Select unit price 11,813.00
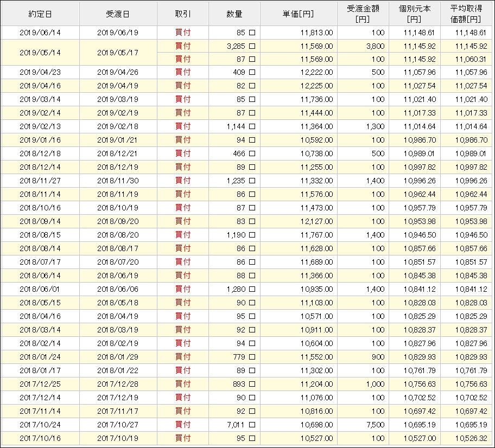This screenshot has height=448, width=495. click(x=316, y=33)
